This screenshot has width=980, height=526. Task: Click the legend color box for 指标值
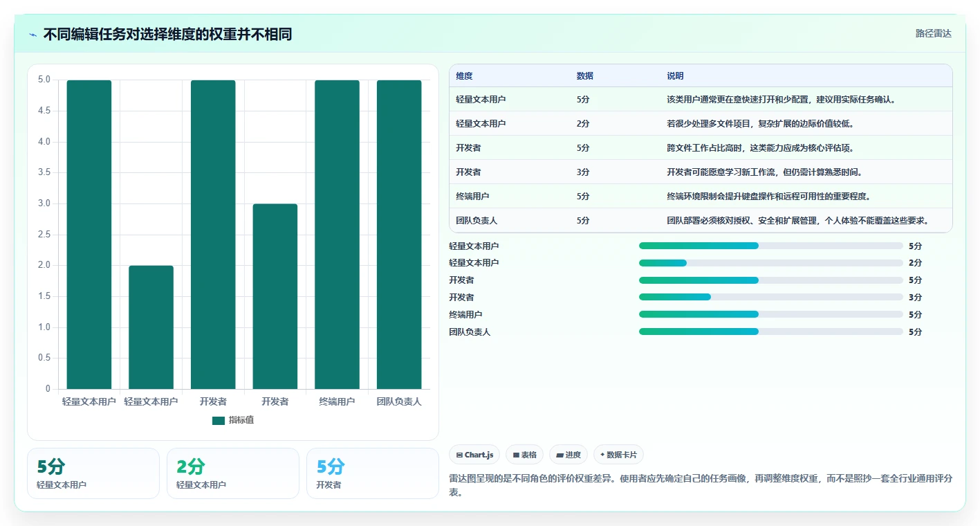pyautogui.click(x=219, y=420)
